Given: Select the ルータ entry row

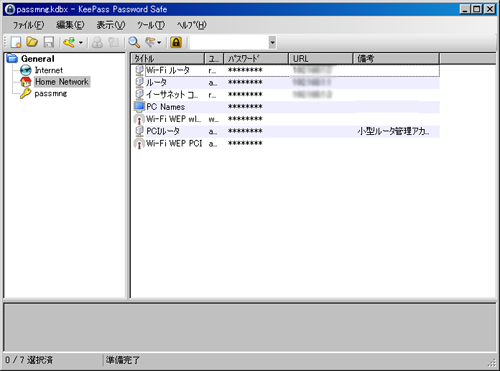Looking at the screenshot, I should [x=286, y=83].
